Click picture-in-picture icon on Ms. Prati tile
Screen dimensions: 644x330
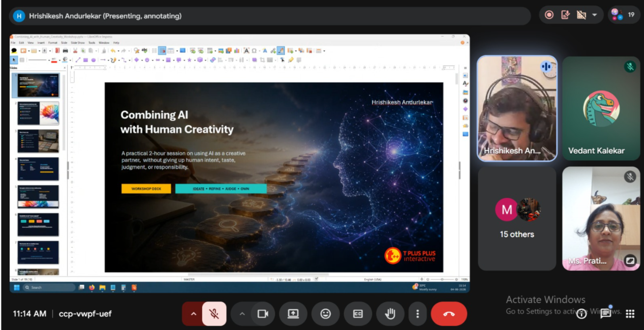point(630,260)
